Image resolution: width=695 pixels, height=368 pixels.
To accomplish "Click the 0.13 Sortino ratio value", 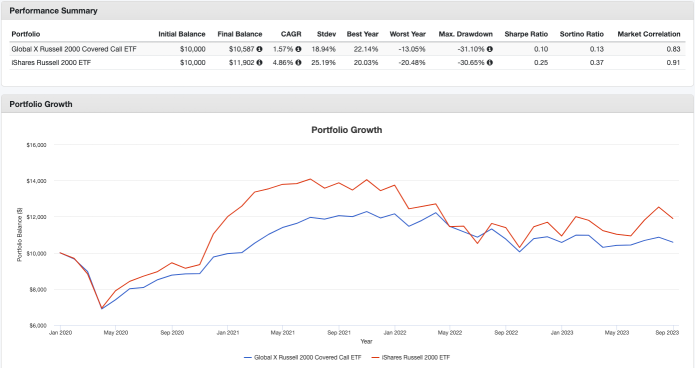I will click(597, 49).
